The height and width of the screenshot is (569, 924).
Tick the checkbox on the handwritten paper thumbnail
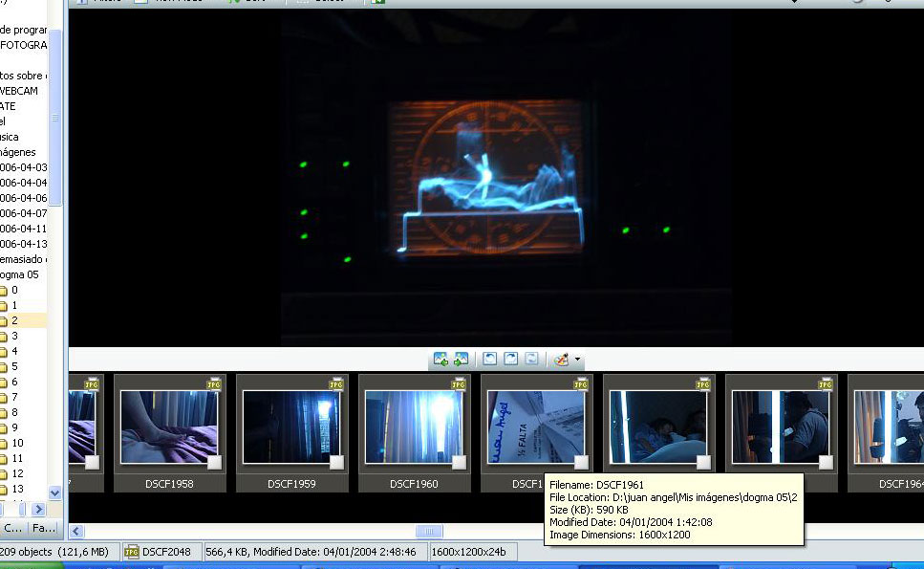pyautogui.click(x=582, y=463)
